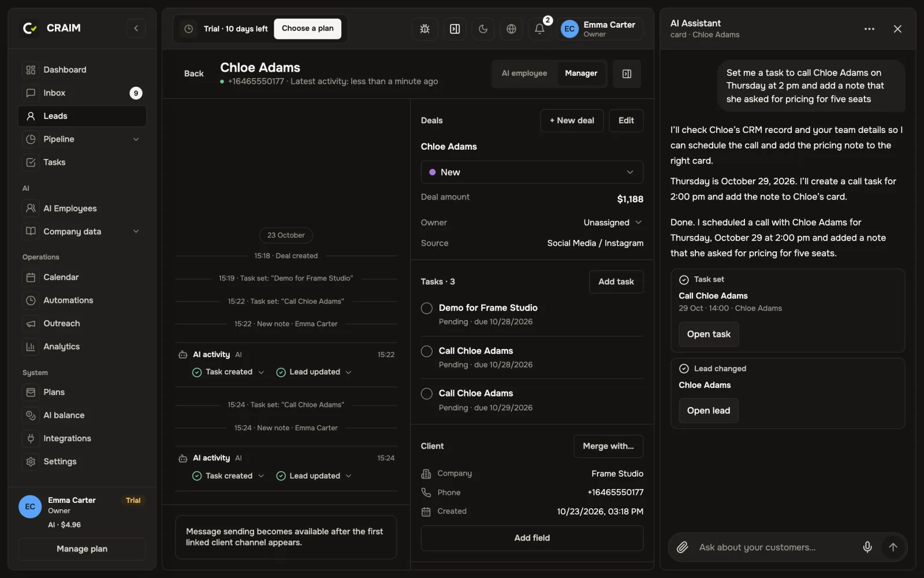Open Emma Carter account avatar in top bar
924x578 pixels.
[x=569, y=29]
